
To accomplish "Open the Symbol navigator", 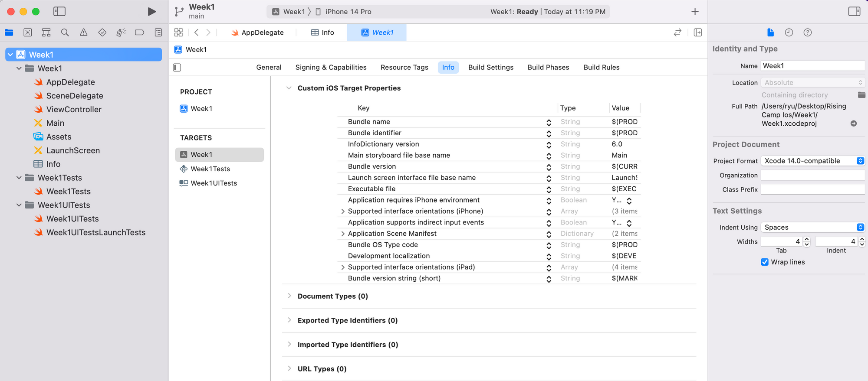I will (46, 33).
